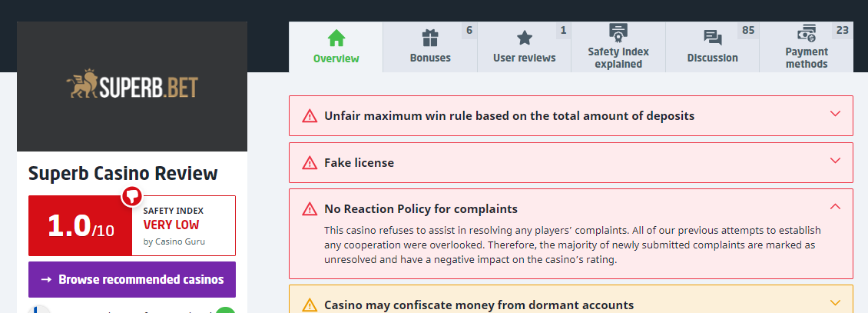Click the 1.0/10 safety index score box
The image size is (868, 313).
(x=81, y=225)
